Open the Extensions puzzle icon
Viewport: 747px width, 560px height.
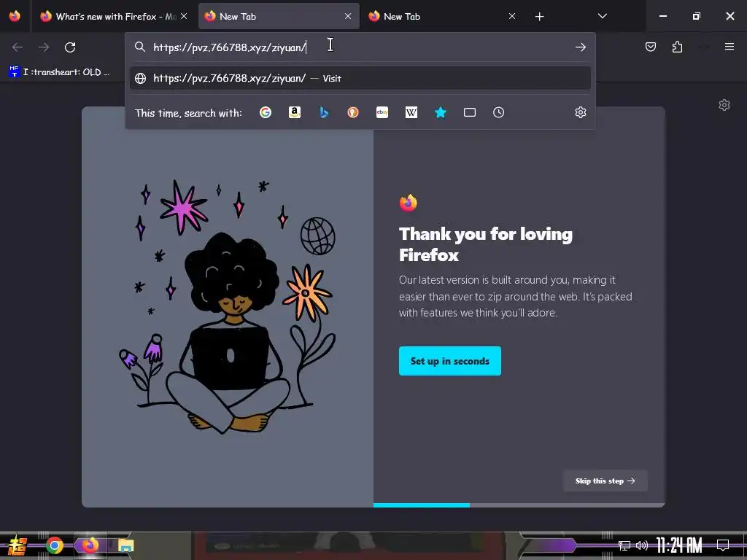(x=677, y=47)
